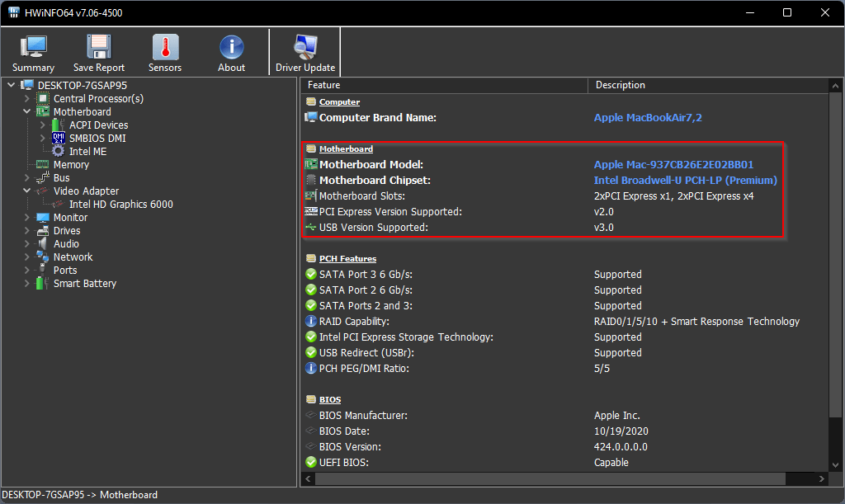Collapse the Motherboard node
Screen dimensions: 845x504
pos(26,111)
